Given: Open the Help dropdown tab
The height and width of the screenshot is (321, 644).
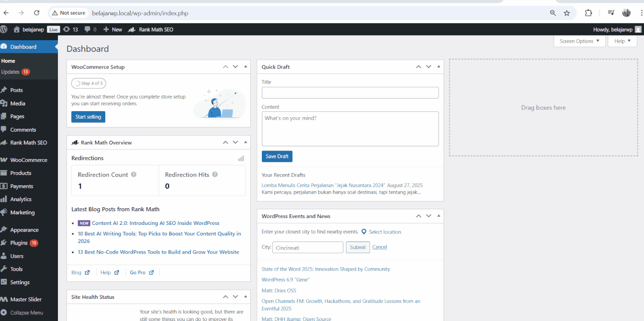Looking at the screenshot, I should click(622, 41).
